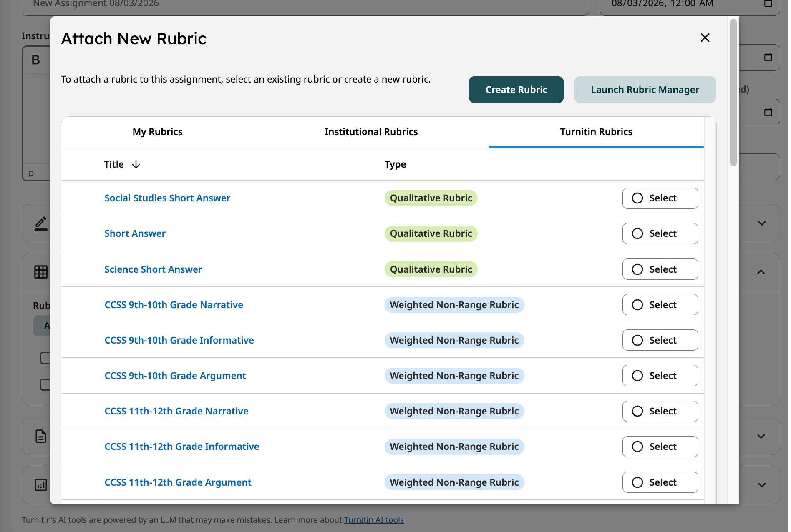This screenshot has width=791, height=532.
Task: Click the Qualitative Rubric badge for Social Studies
Action: [431, 198]
